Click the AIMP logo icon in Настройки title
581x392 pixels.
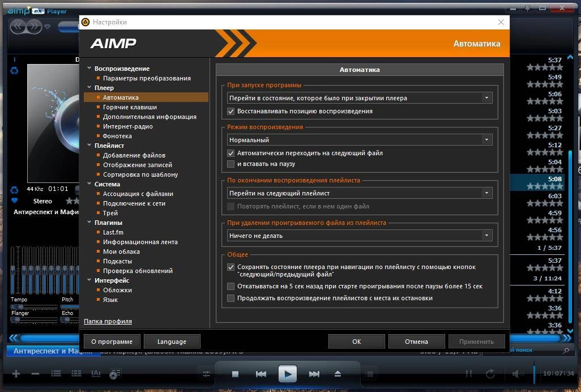tap(85, 22)
